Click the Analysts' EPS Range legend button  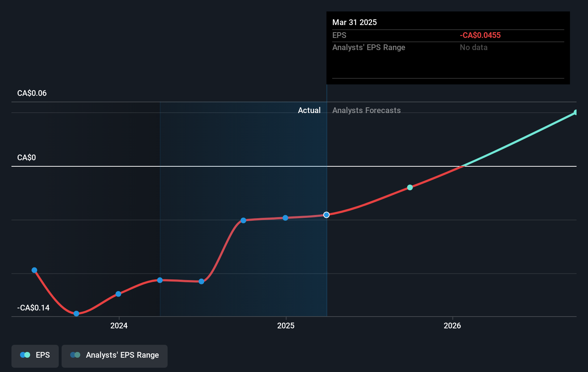(x=114, y=356)
